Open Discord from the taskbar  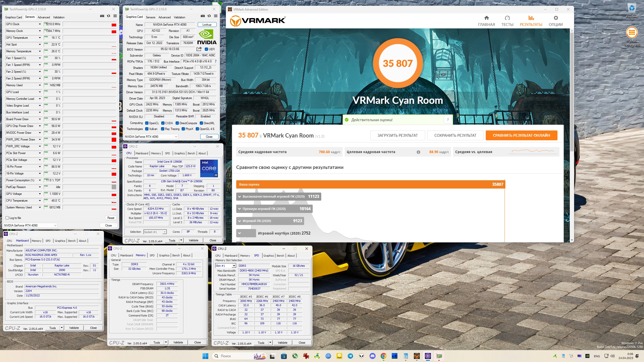372,356
